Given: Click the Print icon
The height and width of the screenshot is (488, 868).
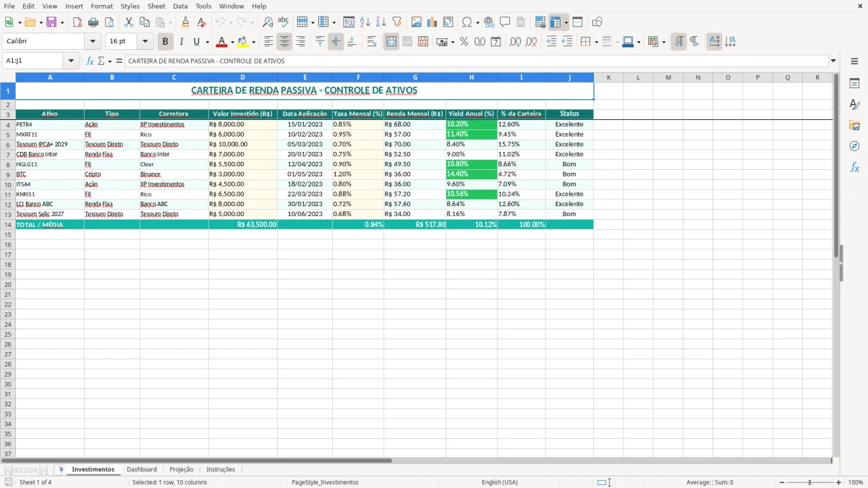Looking at the screenshot, I should pos(93,22).
